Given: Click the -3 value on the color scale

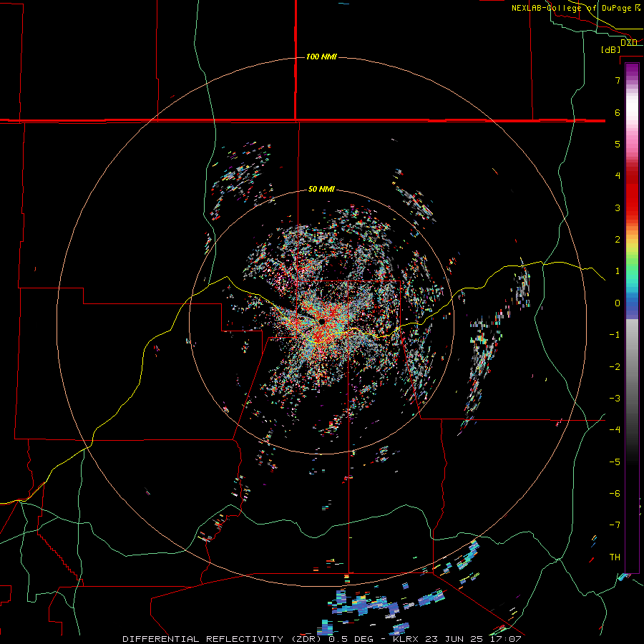Looking at the screenshot, I should [615, 399].
